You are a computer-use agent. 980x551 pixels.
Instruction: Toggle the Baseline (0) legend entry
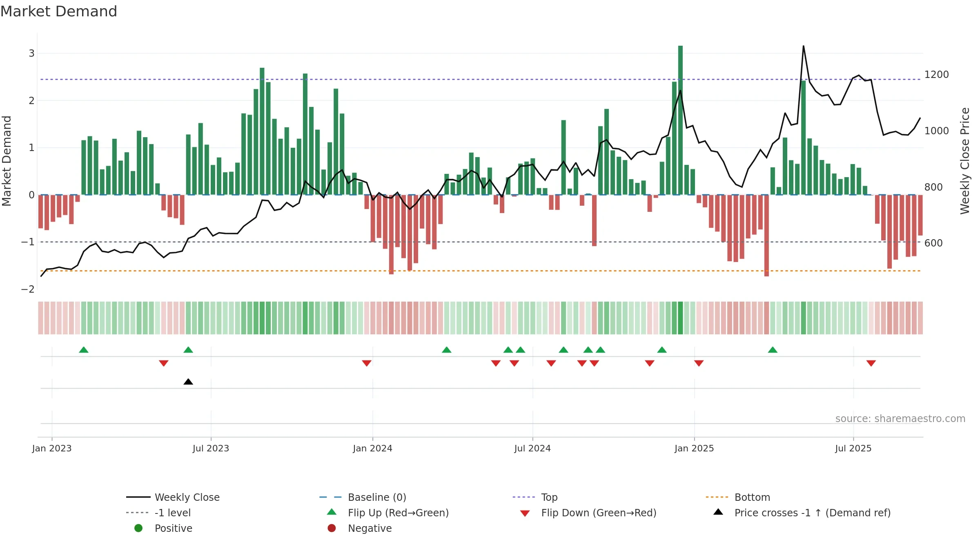(363, 497)
